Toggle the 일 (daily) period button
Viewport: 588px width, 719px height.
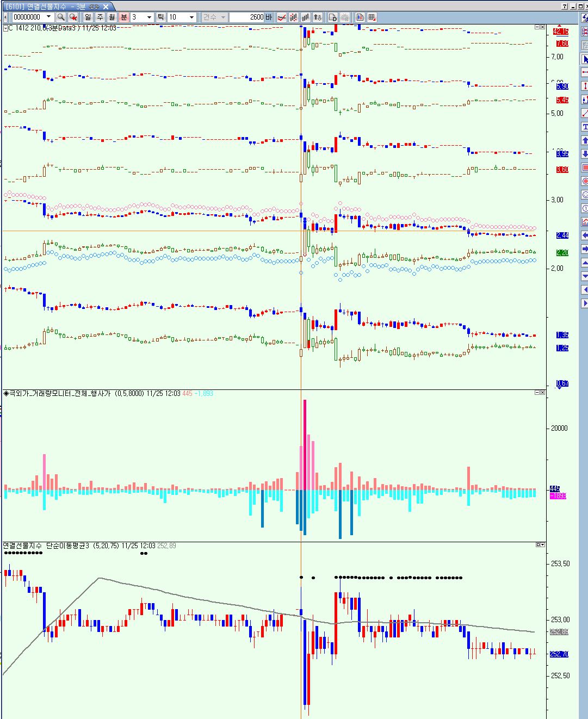point(88,17)
